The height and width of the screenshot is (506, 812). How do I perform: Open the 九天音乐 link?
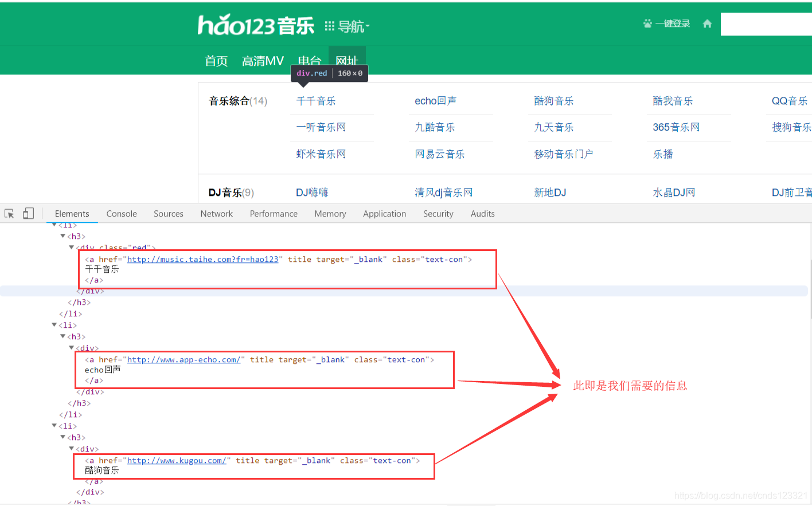(554, 127)
